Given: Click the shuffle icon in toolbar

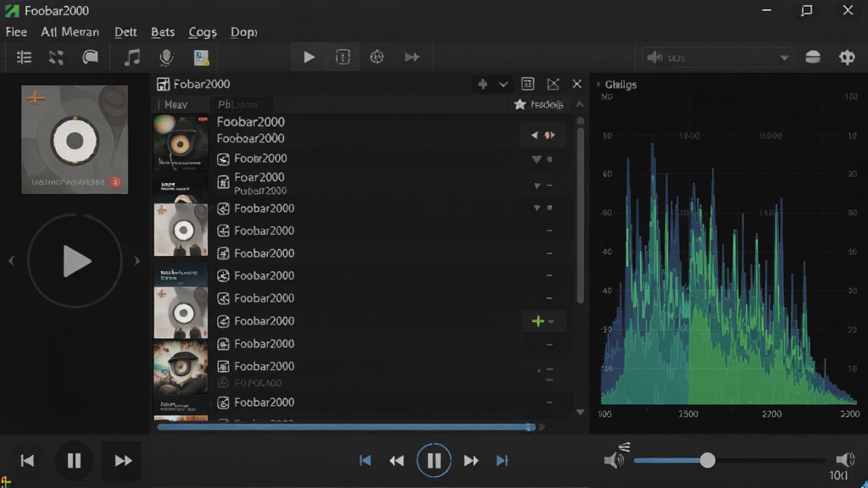Looking at the screenshot, I should [x=56, y=57].
